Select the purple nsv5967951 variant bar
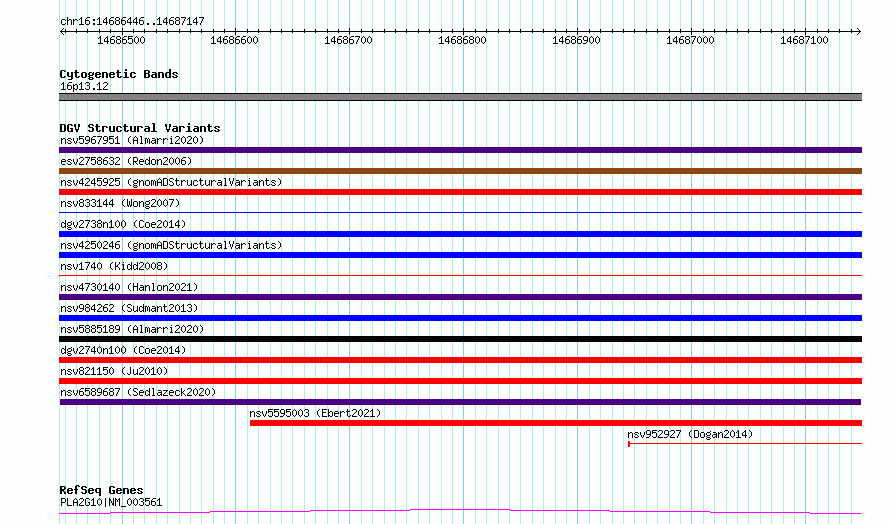 coord(460,150)
